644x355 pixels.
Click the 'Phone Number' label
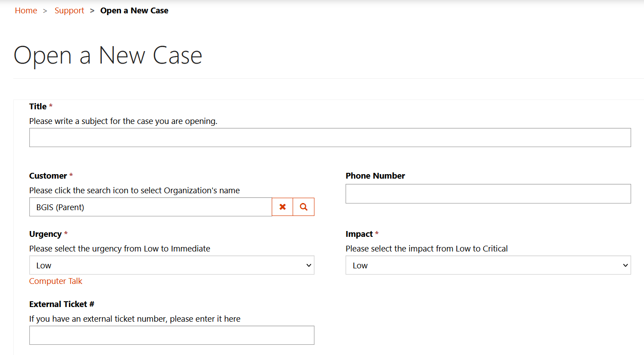point(375,176)
